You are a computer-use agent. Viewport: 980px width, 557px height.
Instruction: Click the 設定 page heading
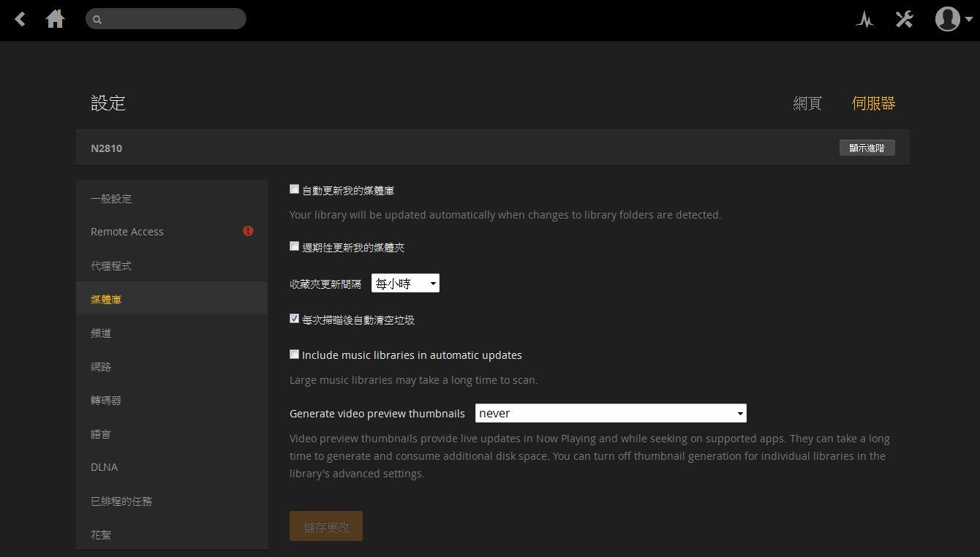[108, 103]
